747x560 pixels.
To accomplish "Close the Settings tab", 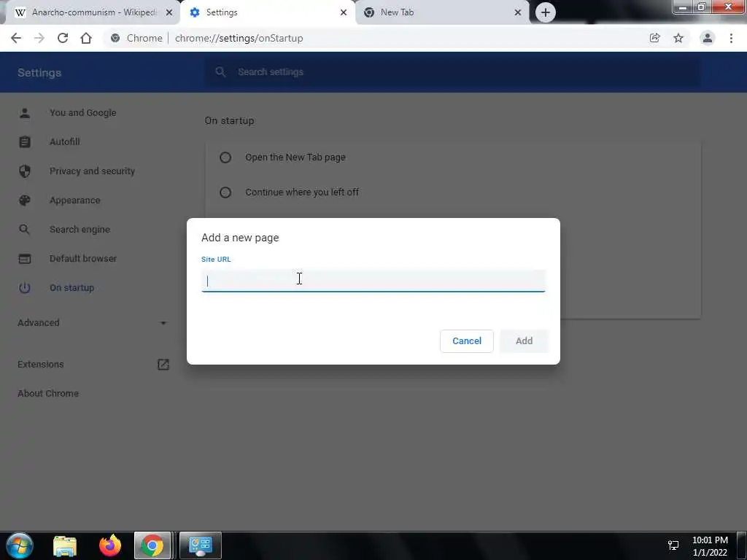I will coord(344,12).
